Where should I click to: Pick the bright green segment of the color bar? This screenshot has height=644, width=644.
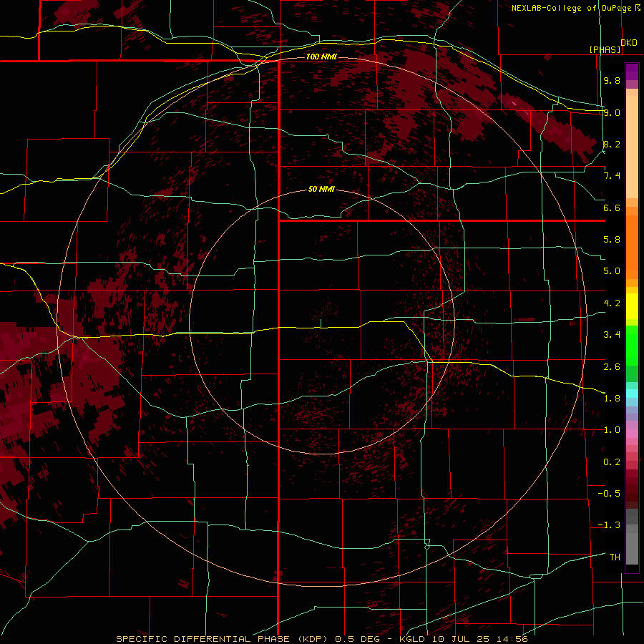click(x=632, y=346)
